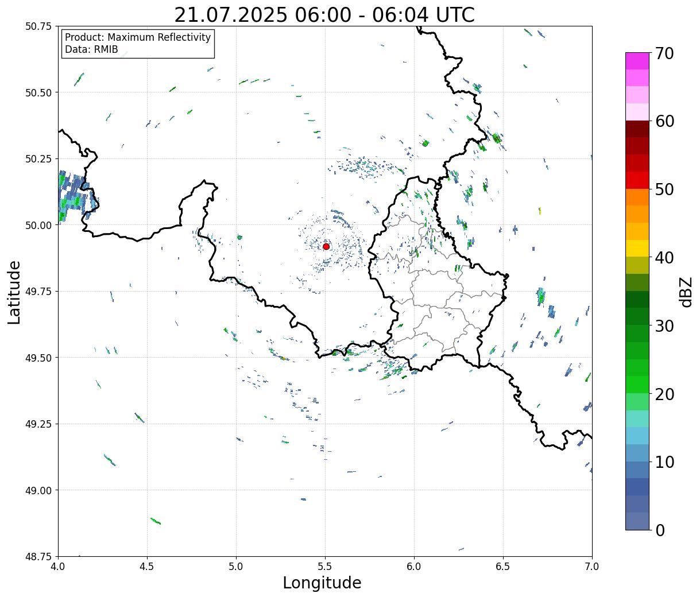700x597 pixels.
Task: Click the colorbar tick label 10
Action: (x=664, y=462)
